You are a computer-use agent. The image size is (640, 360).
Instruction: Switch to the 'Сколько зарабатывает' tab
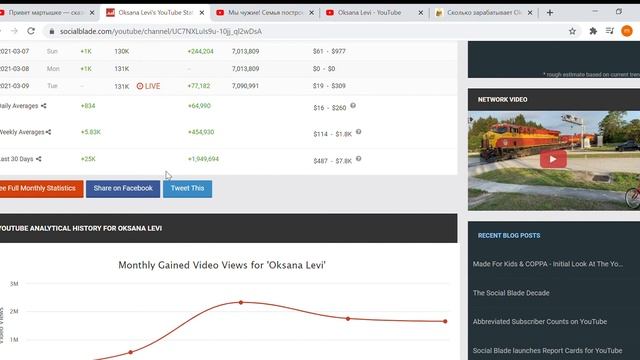484,13
